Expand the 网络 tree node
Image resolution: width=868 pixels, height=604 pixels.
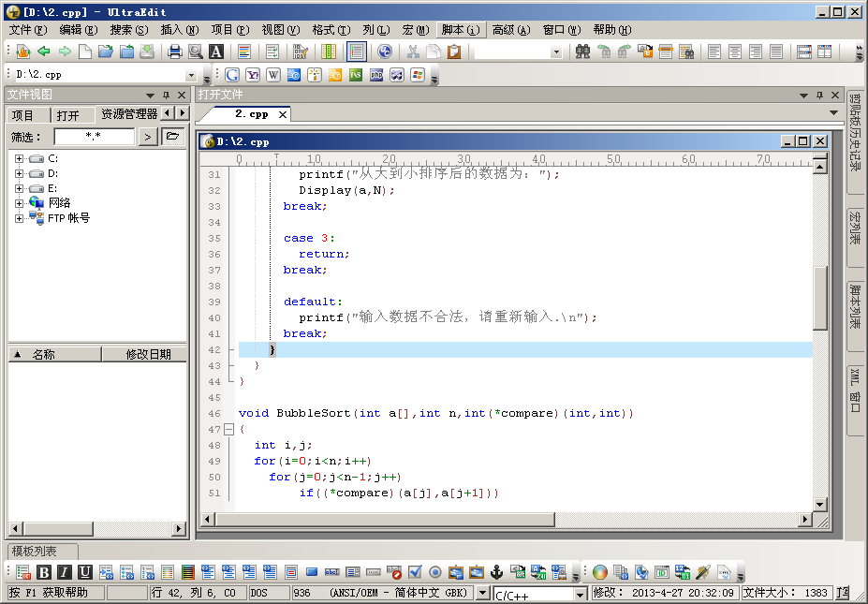pos(19,204)
